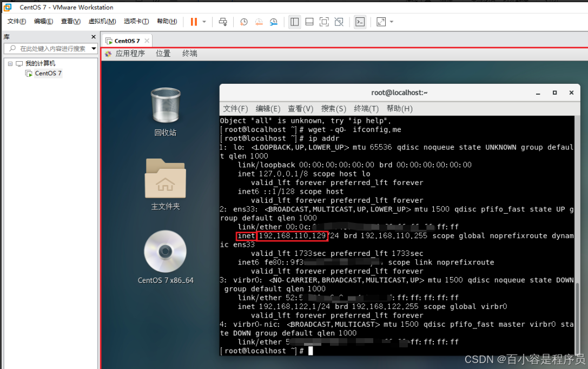This screenshot has height=369, width=588.
Task: Select 我的计算机 in the library tree
Action: (40, 63)
